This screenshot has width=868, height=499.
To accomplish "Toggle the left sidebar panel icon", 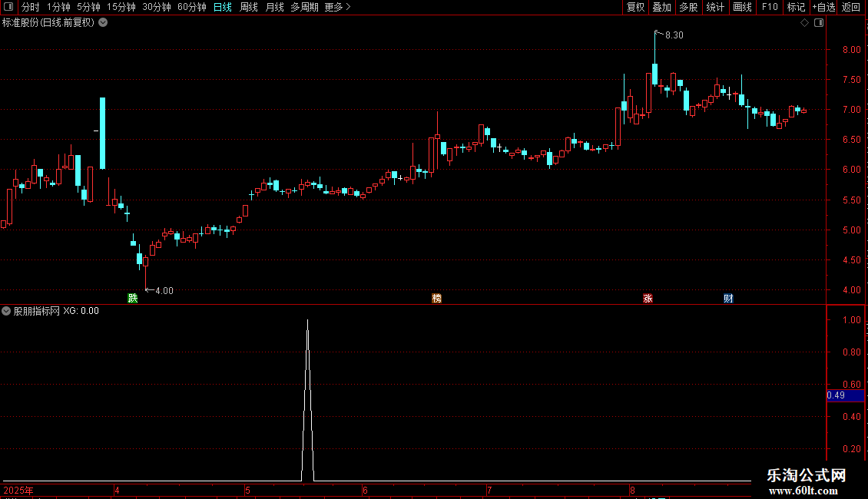I will (x=8, y=7).
